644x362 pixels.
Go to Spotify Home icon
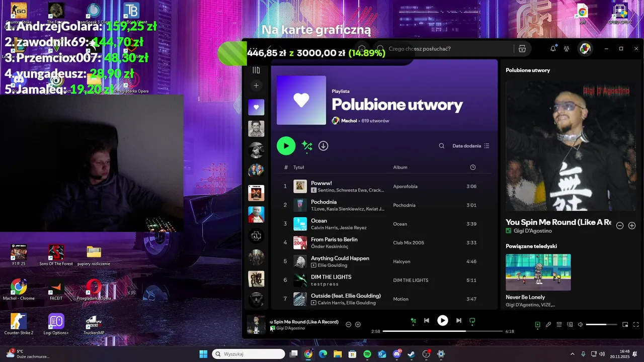coord(362,49)
